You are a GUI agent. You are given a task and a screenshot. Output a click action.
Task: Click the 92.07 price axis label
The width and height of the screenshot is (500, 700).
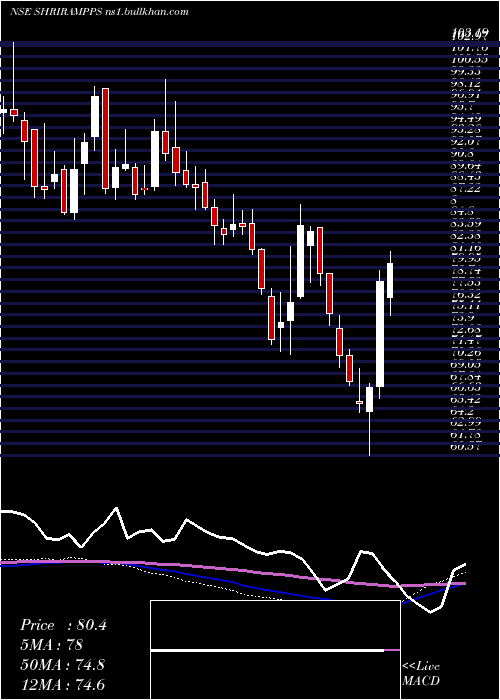coord(468,142)
